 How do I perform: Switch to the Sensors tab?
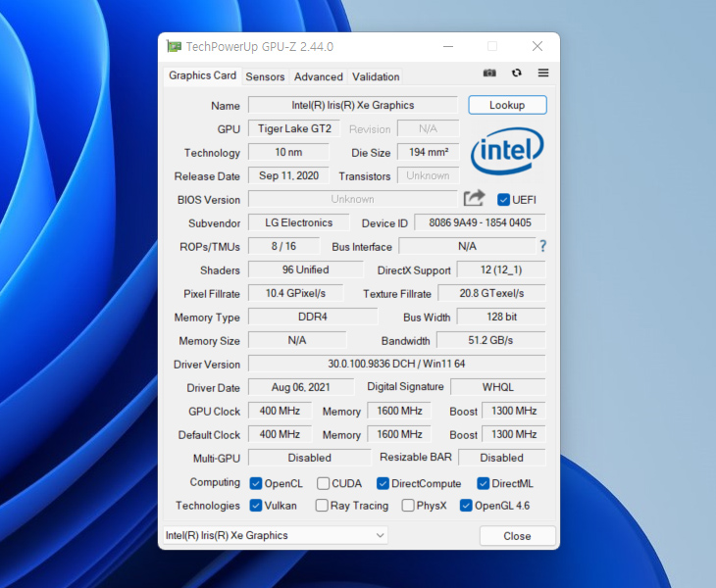coord(265,76)
